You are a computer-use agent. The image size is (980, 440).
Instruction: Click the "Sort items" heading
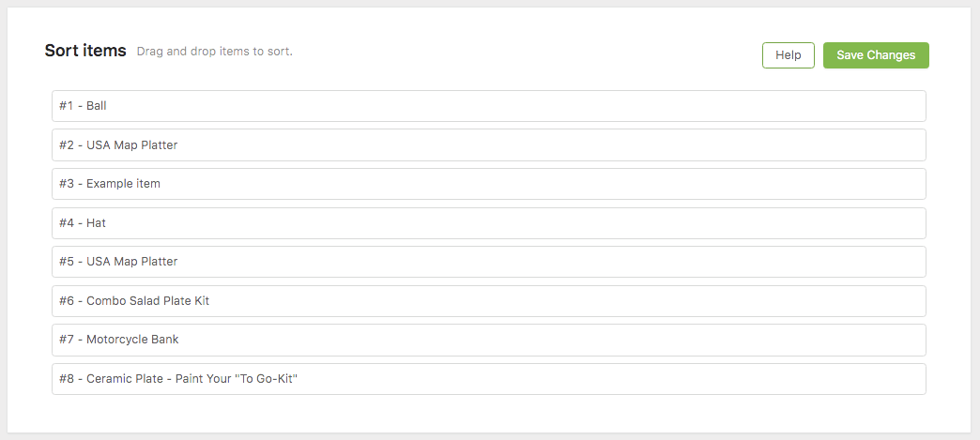pyautogui.click(x=85, y=51)
